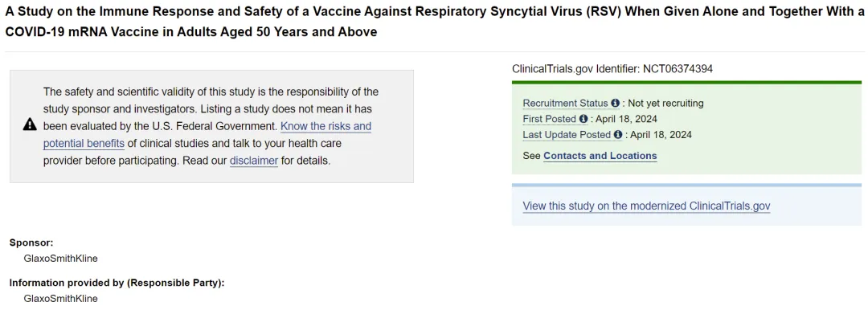Click the study title heading
Image resolution: width=868 pixels, height=310 pixels.
(x=434, y=22)
